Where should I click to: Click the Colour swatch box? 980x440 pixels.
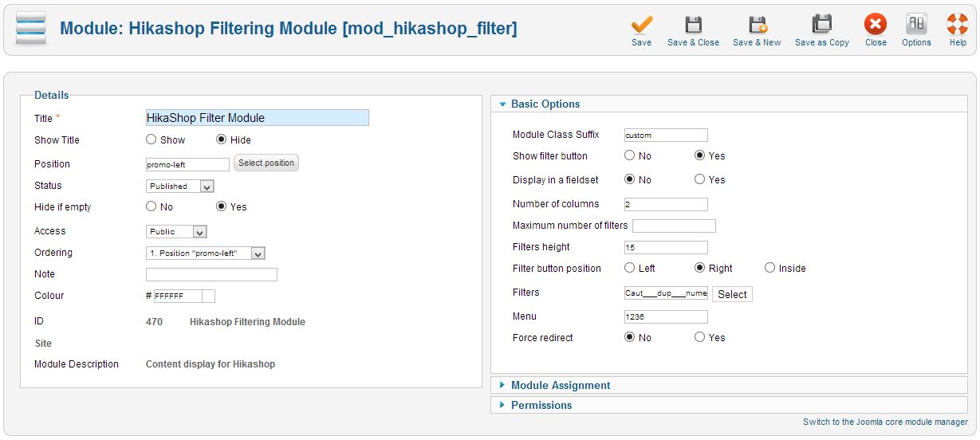208,297
